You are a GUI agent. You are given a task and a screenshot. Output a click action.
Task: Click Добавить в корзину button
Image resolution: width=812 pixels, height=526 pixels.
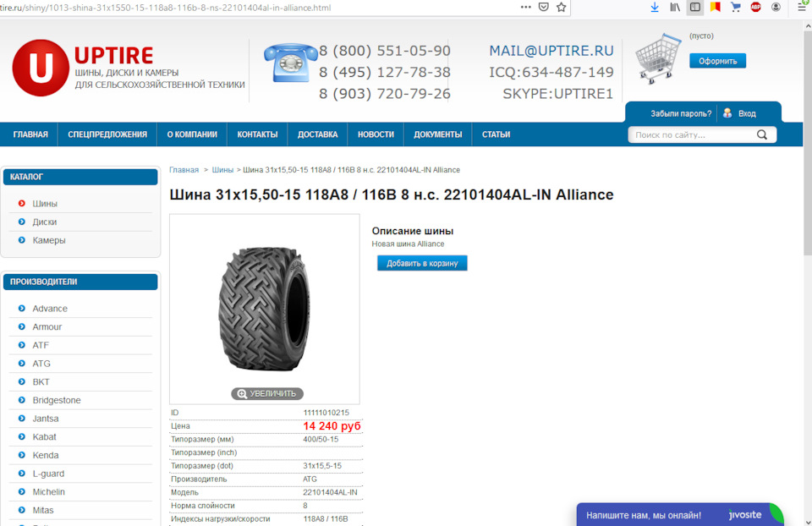[422, 263]
